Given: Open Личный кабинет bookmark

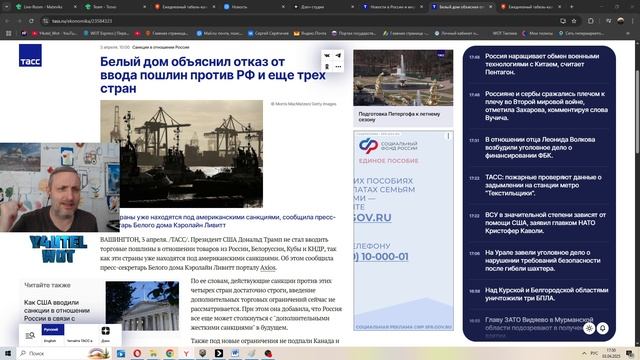Looking at the screenshot, I should click(456, 33).
